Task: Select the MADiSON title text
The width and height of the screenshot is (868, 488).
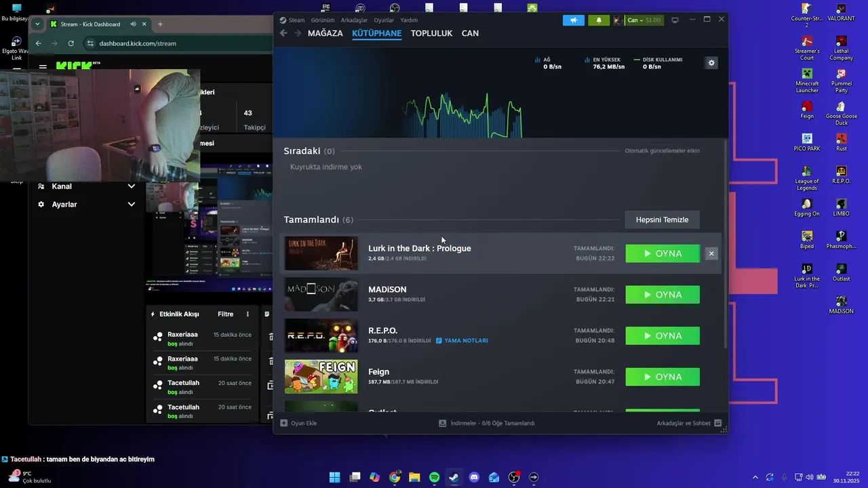Action: pyautogui.click(x=387, y=289)
